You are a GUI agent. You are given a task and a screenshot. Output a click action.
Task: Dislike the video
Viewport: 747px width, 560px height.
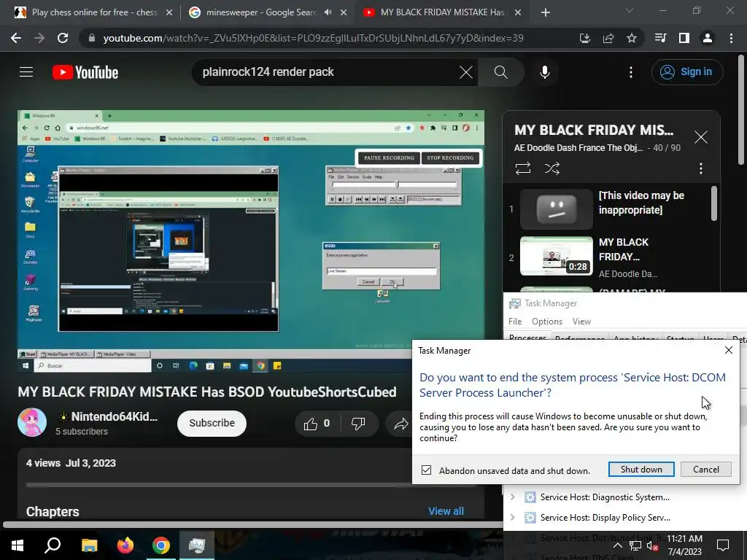point(358,424)
